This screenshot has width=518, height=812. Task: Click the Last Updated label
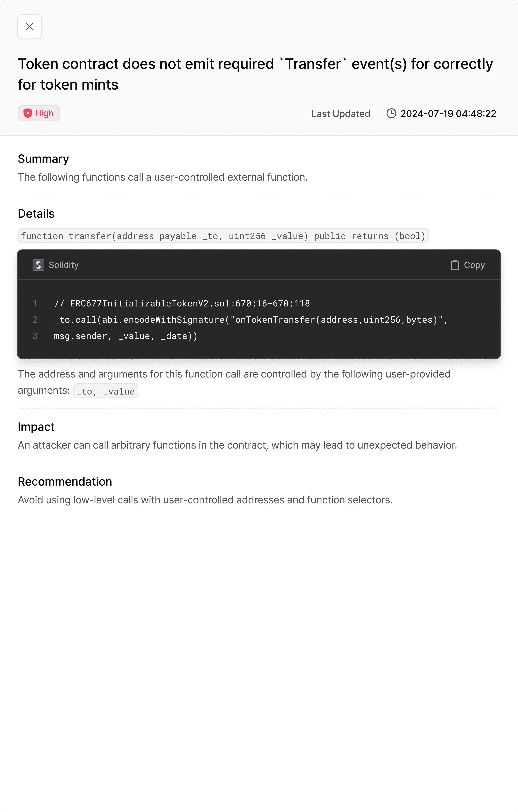tap(341, 114)
